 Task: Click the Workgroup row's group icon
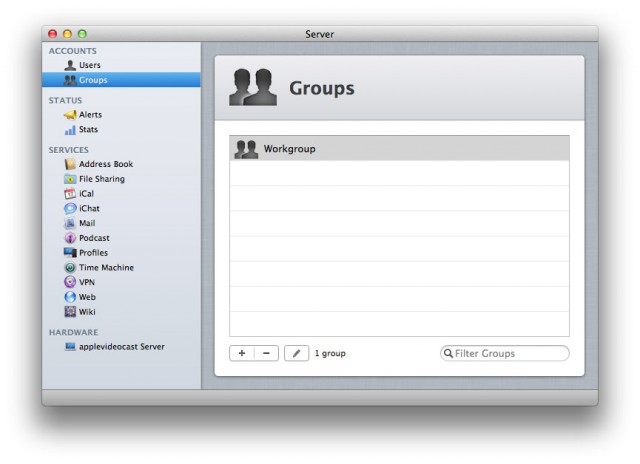[x=246, y=149]
